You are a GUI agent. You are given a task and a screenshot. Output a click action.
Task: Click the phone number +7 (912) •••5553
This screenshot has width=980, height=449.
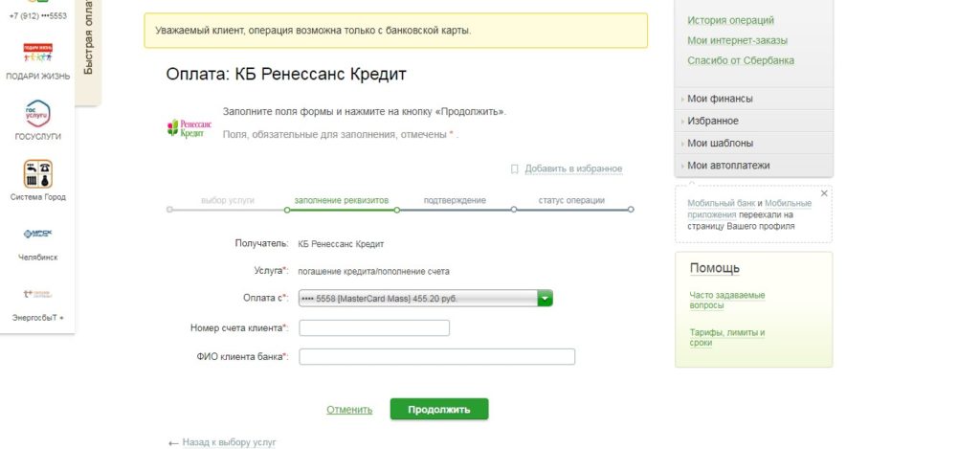click(37, 15)
